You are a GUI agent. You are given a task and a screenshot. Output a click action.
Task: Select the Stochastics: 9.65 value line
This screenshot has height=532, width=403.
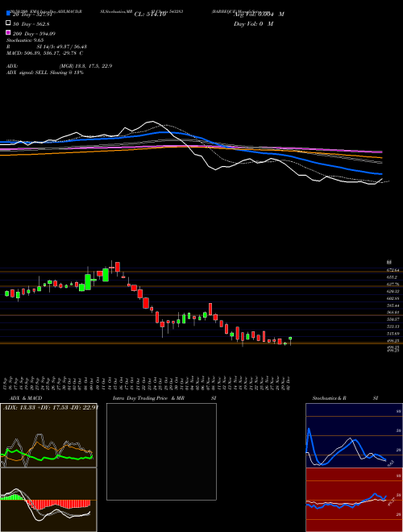click(25, 40)
